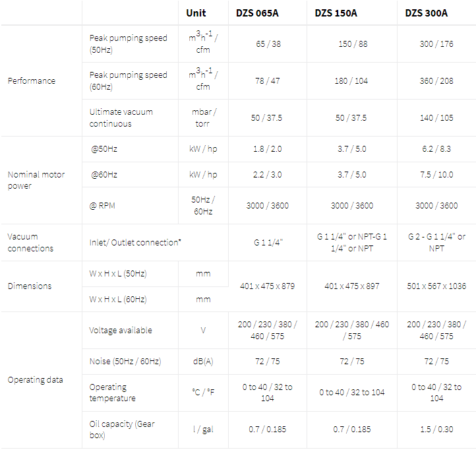Click the Unit column header
This screenshot has height=450, width=476.
click(x=196, y=13)
